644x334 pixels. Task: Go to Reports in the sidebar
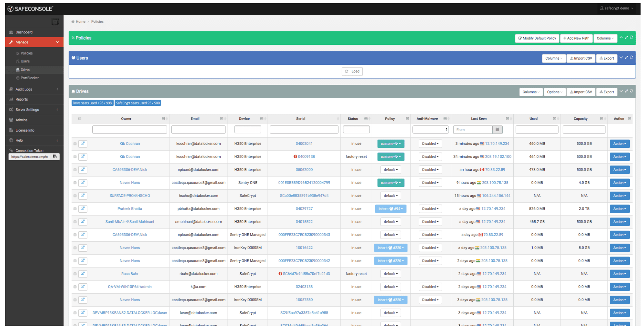pyautogui.click(x=22, y=99)
